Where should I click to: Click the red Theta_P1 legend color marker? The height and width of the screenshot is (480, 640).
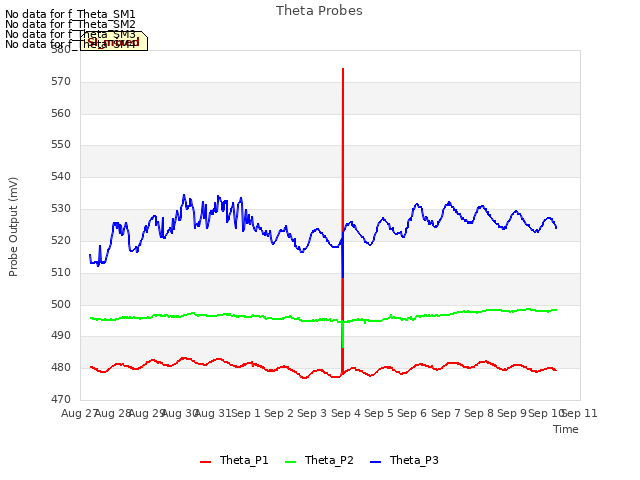tap(205, 462)
